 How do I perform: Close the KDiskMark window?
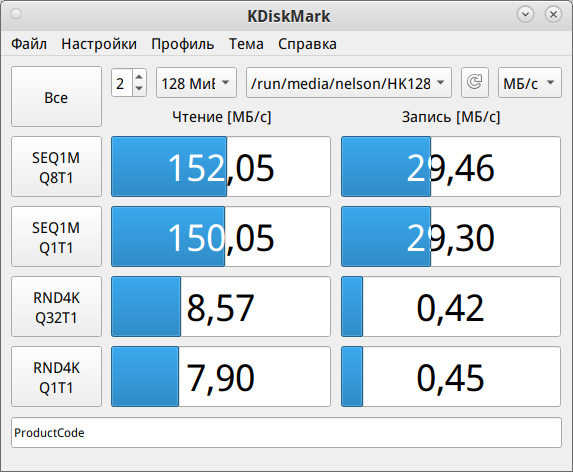point(553,15)
